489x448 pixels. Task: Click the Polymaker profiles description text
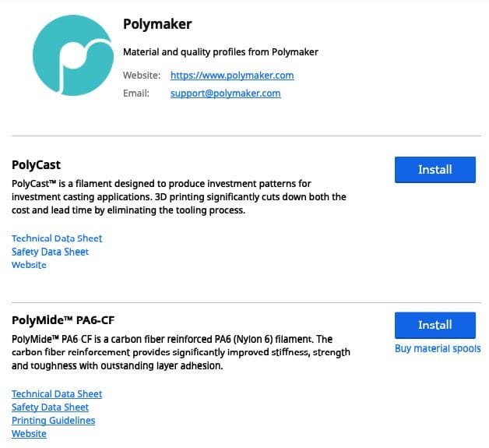point(220,52)
